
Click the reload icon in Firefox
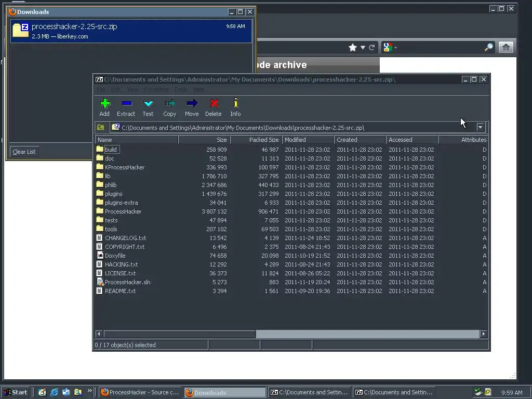(x=372, y=47)
